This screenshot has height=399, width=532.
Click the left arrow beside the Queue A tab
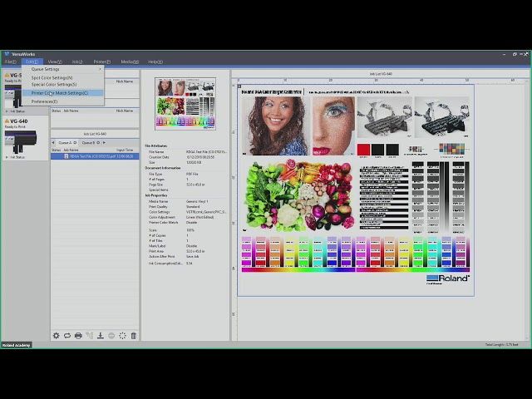pos(54,142)
